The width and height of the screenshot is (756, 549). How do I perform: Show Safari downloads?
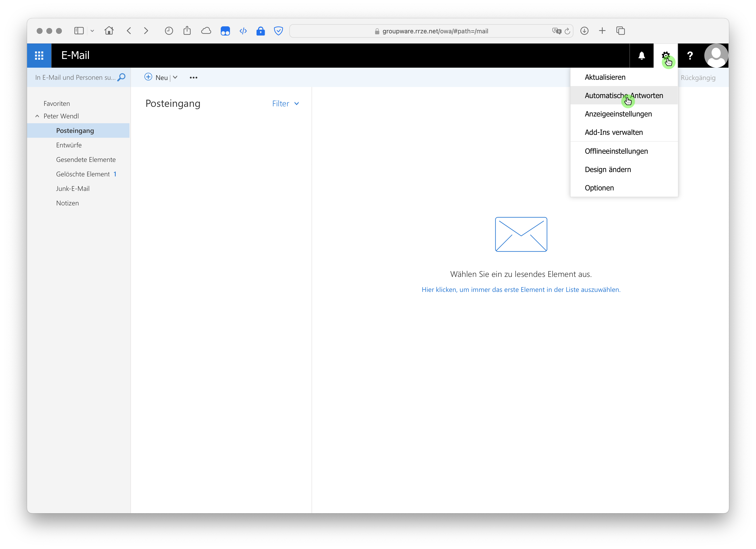pyautogui.click(x=584, y=31)
